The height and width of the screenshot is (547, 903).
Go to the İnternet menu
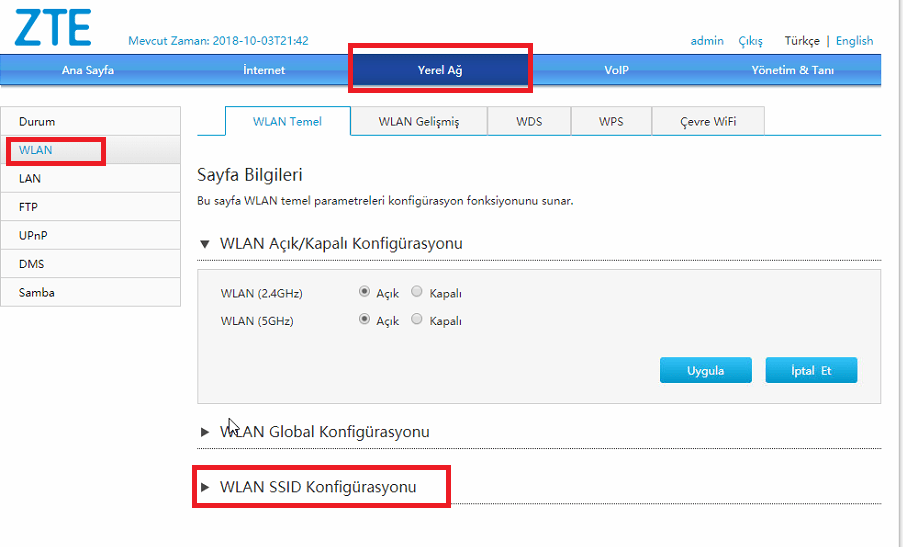coord(264,70)
